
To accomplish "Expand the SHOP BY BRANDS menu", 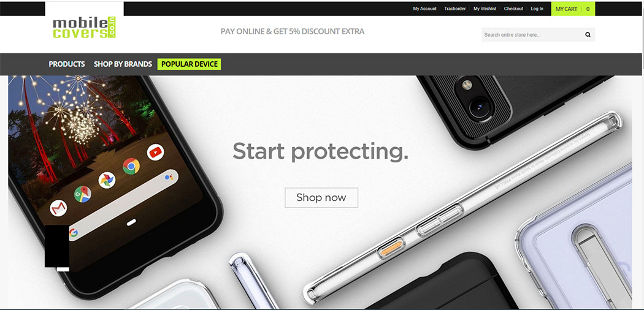I will (x=123, y=64).
